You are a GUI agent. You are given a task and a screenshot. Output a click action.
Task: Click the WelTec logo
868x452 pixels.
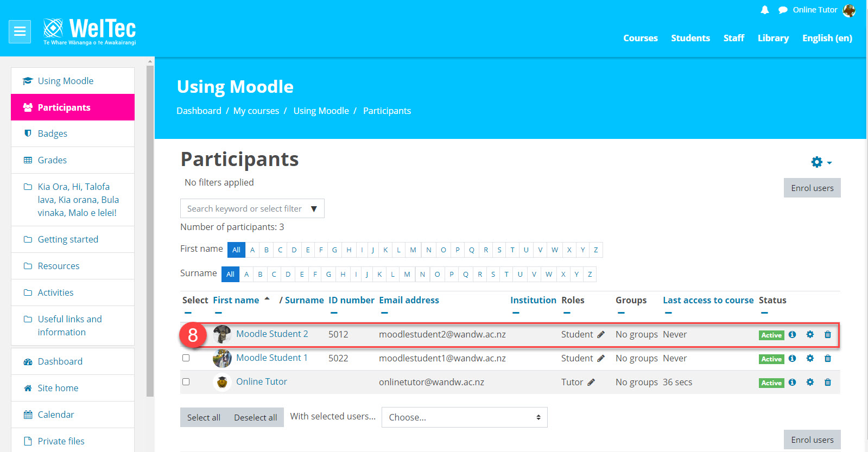(90, 31)
